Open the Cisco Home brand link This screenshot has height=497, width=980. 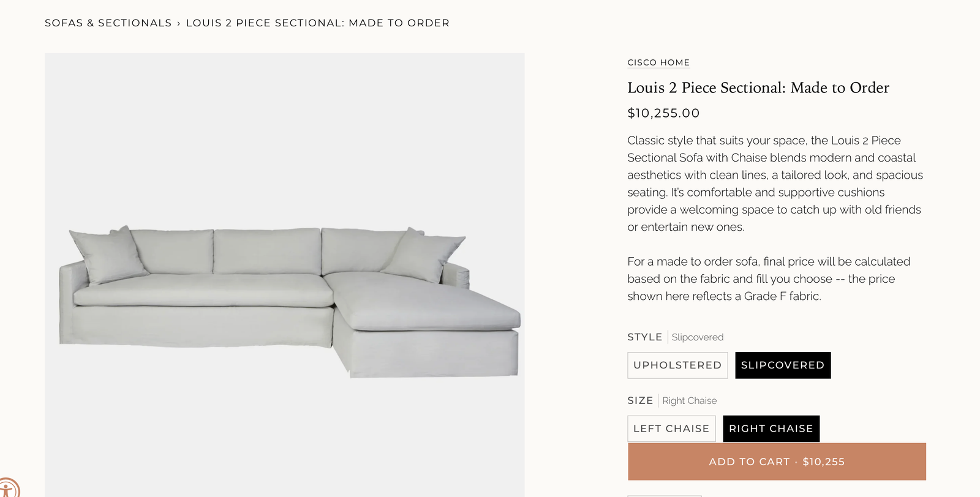point(658,62)
